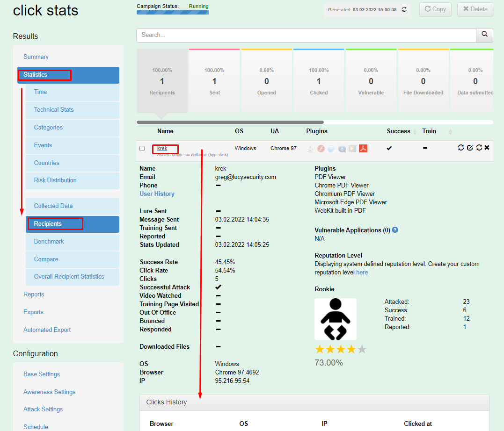
Task: Click email greg@lucysecurity.com
Action: point(245,177)
